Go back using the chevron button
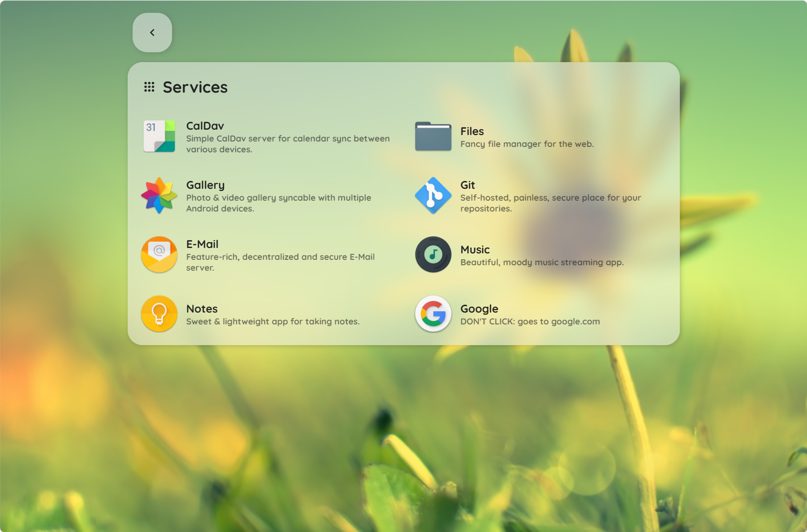807x532 pixels. 152,33
